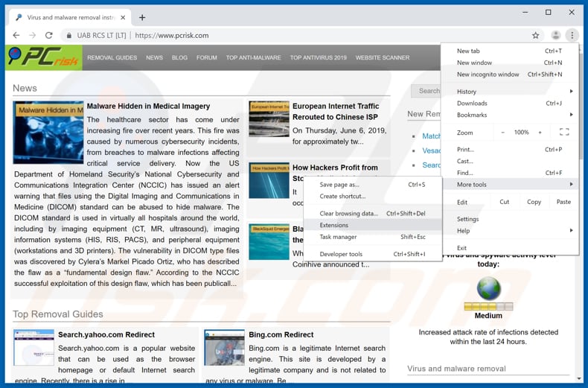
Task: Bookmark this page with star icon
Action: click(535, 35)
